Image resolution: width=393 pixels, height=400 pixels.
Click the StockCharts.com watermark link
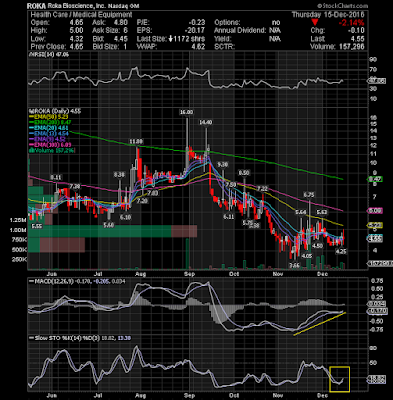click(342, 6)
